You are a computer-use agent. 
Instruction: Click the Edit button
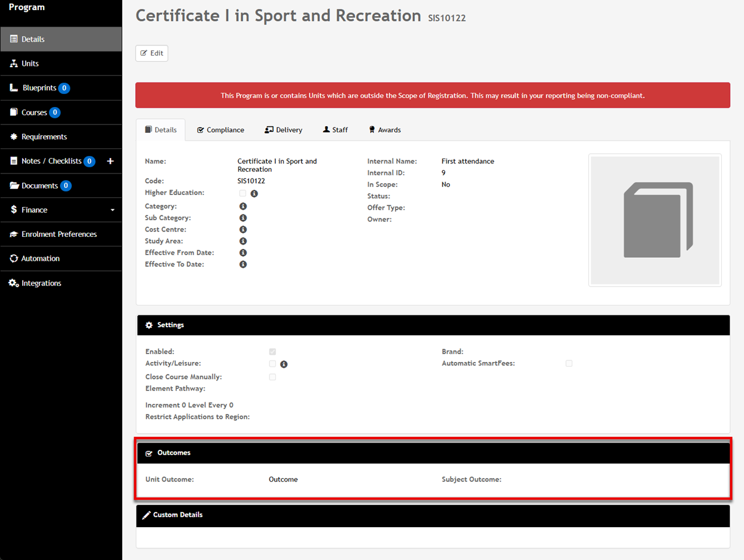click(x=152, y=53)
